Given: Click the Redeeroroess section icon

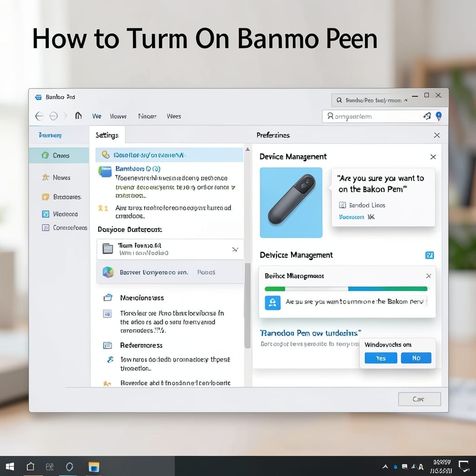Looking at the screenshot, I should 107,345.
